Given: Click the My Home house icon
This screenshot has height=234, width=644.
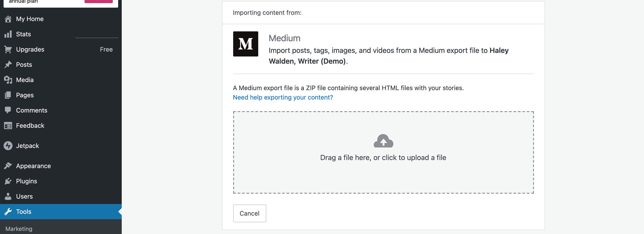Looking at the screenshot, I should 8,19.
